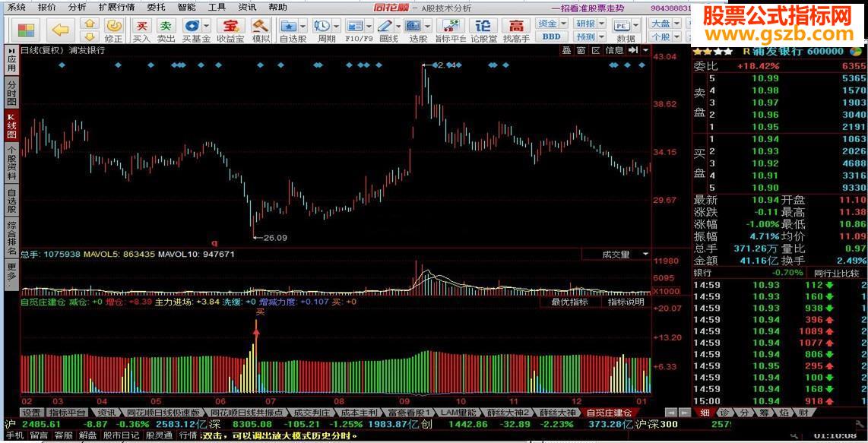Screen dimensions: 868x443
Task: Click the 窗 window icon above chart
Action: coord(581,50)
